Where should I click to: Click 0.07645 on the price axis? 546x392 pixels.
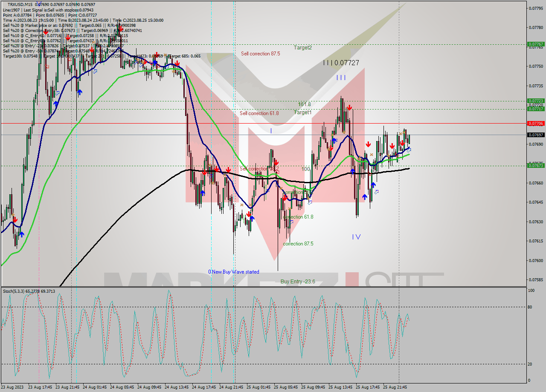click(x=536, y=202)
